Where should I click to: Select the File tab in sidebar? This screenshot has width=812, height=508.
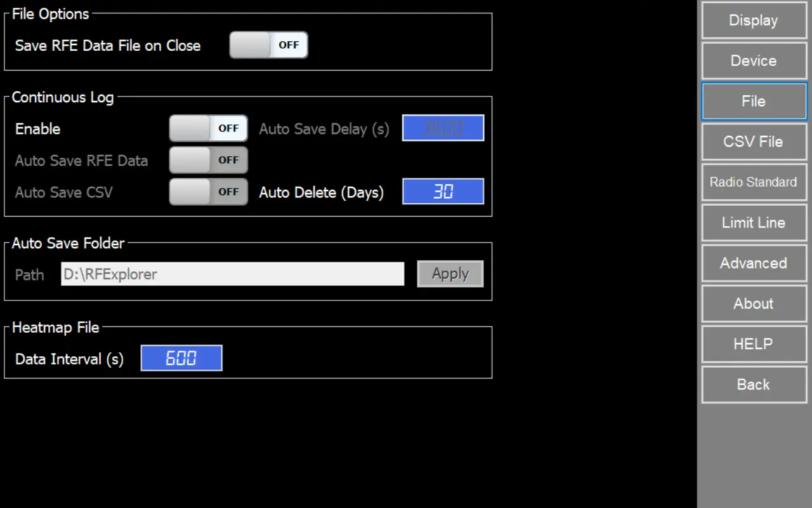point(753,102)
